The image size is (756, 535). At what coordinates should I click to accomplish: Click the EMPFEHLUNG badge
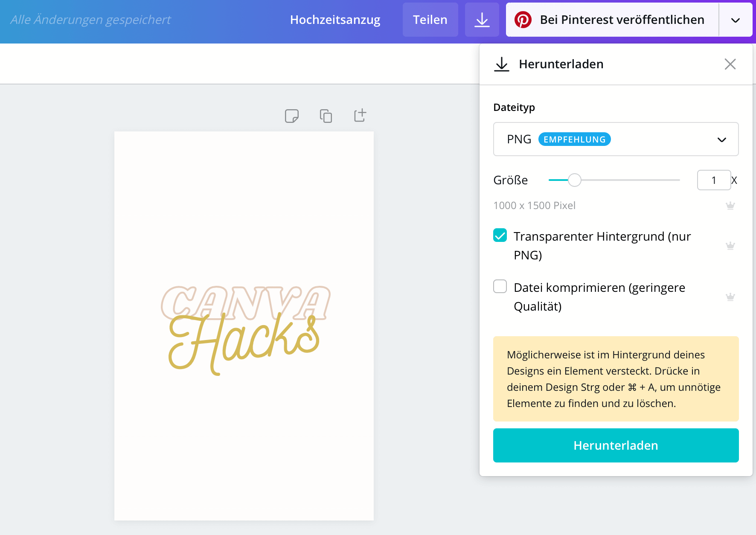[x=574, y=140]
